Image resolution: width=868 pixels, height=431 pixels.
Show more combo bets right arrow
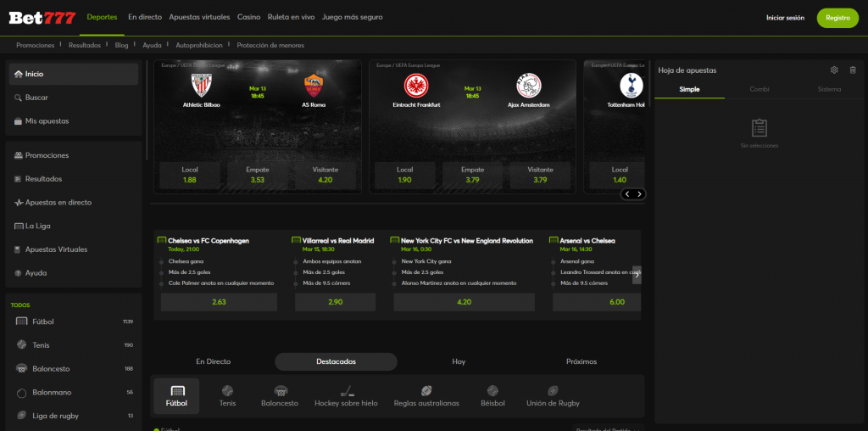(x=637, y=275)
